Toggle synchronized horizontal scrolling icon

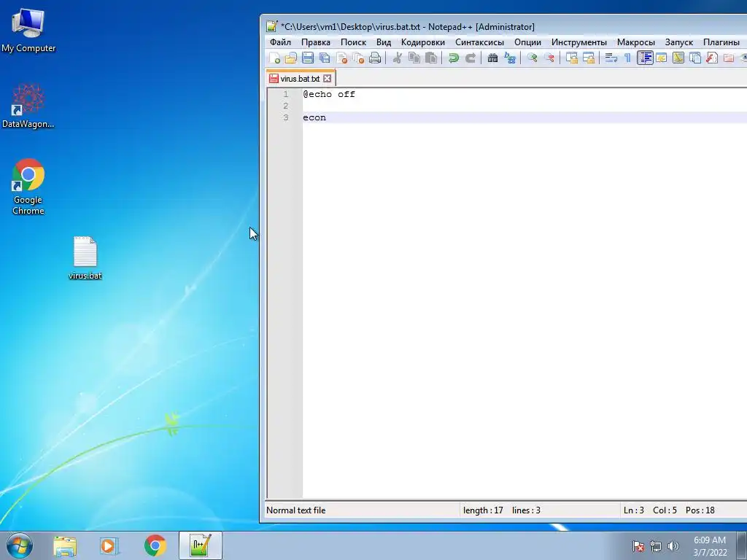pos(589,58)
